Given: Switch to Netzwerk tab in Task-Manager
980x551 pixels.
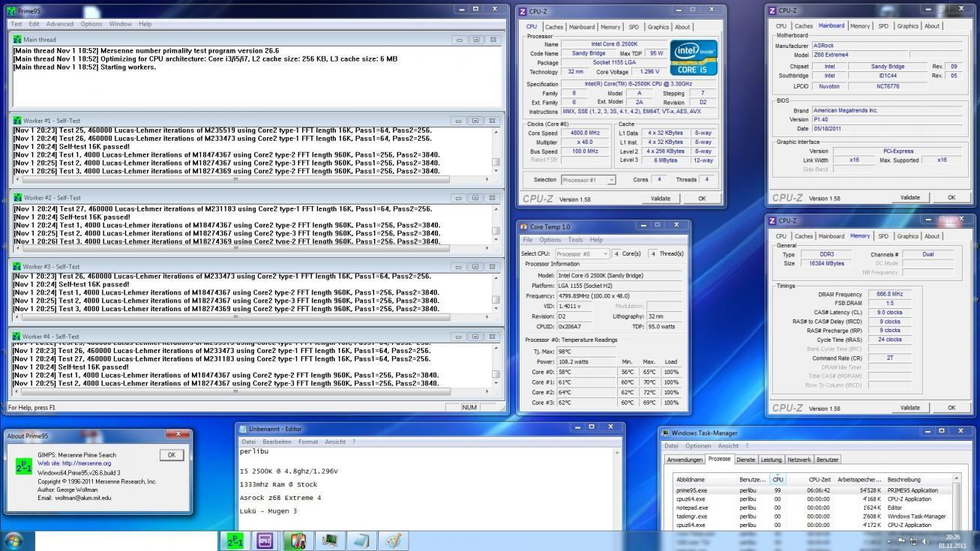Looking at the screenshot, I should [x=799, y=460].
